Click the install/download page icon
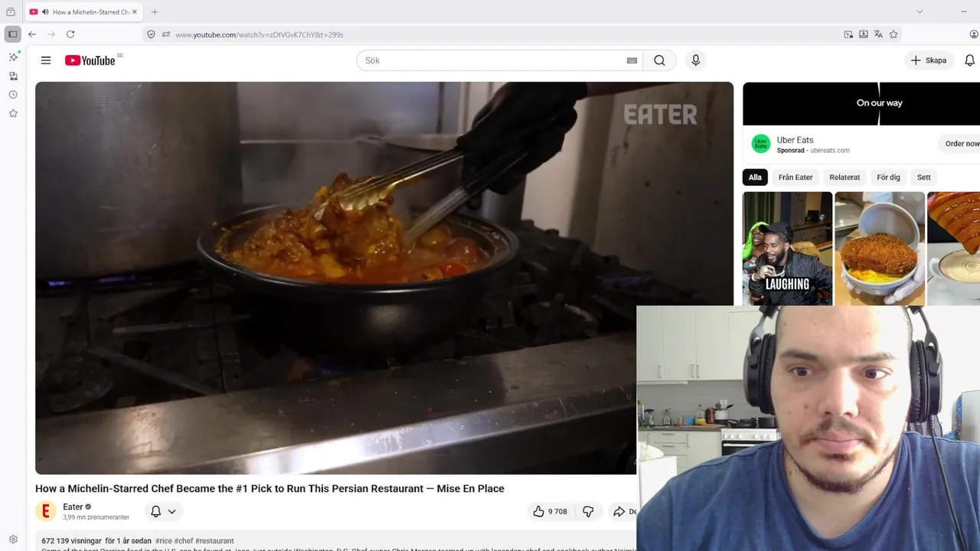 point(864,34)
